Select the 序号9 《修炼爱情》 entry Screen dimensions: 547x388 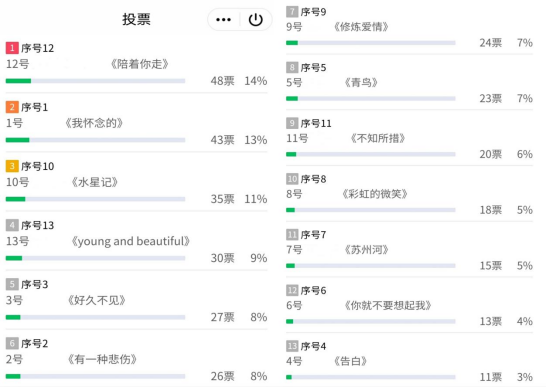click(409, 29)
